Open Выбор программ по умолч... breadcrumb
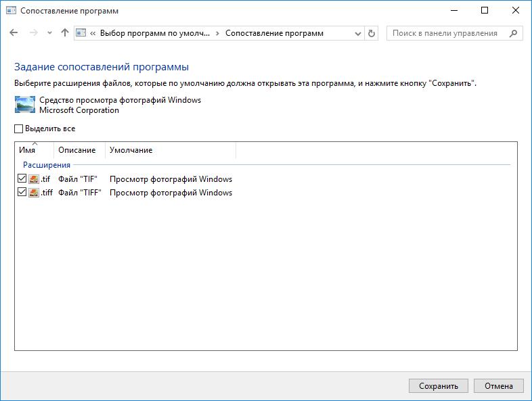The height and width of the screenshot is (401, 532). pyautogui.click(x=155, y=33)
